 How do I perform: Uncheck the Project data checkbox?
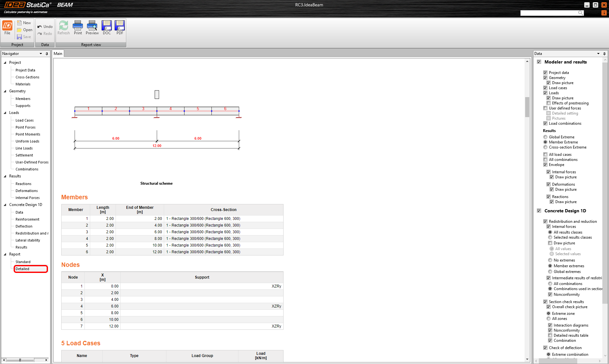coord(545,73)
